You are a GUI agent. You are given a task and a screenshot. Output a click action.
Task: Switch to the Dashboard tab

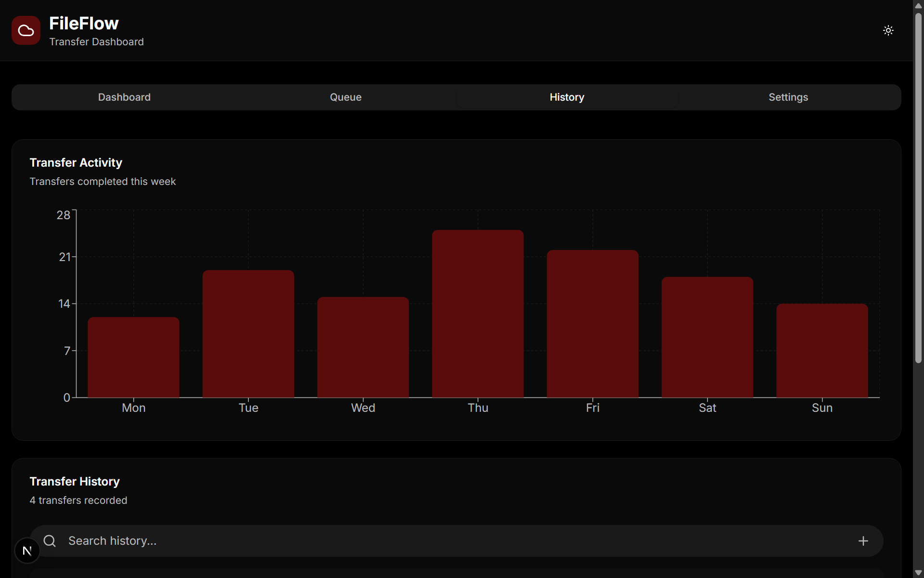pyautogui.click(x=124, y=97)
